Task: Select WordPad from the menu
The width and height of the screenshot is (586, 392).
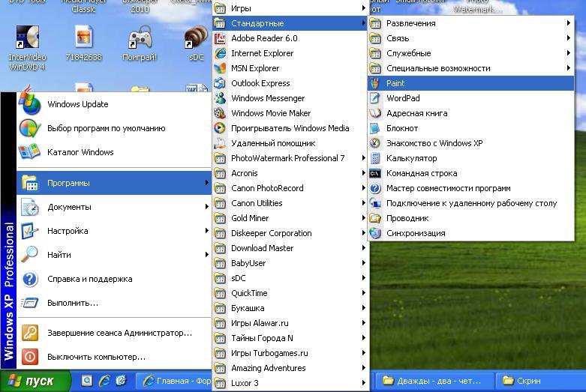Action: [403, 98]
